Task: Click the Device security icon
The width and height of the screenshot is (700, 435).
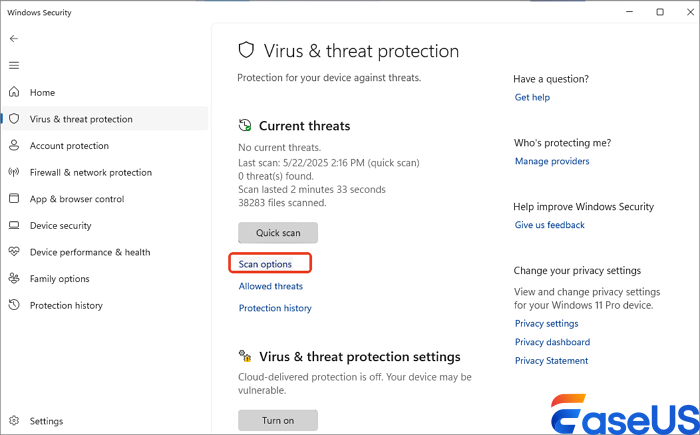Action: point(14,226)
